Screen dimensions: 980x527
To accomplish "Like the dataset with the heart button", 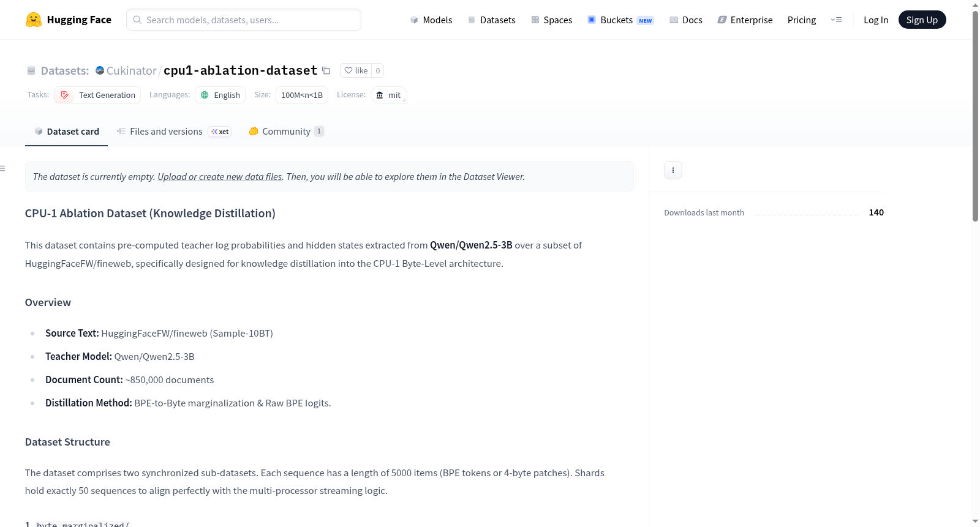I will point(356,70).
